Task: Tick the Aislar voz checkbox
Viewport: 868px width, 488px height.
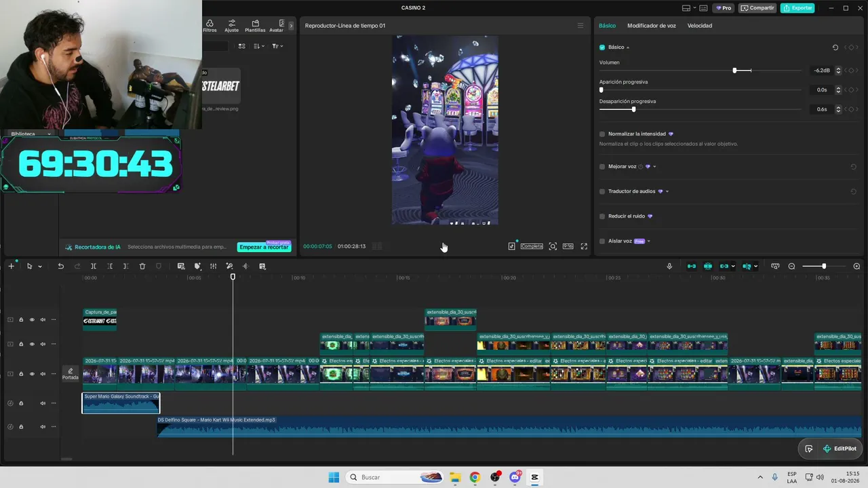Action: [x=602, y=241]
